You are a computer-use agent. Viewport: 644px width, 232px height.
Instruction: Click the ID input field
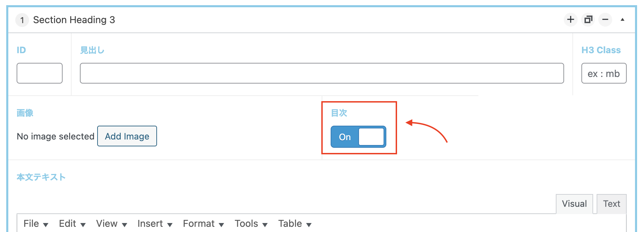[39, 73]
